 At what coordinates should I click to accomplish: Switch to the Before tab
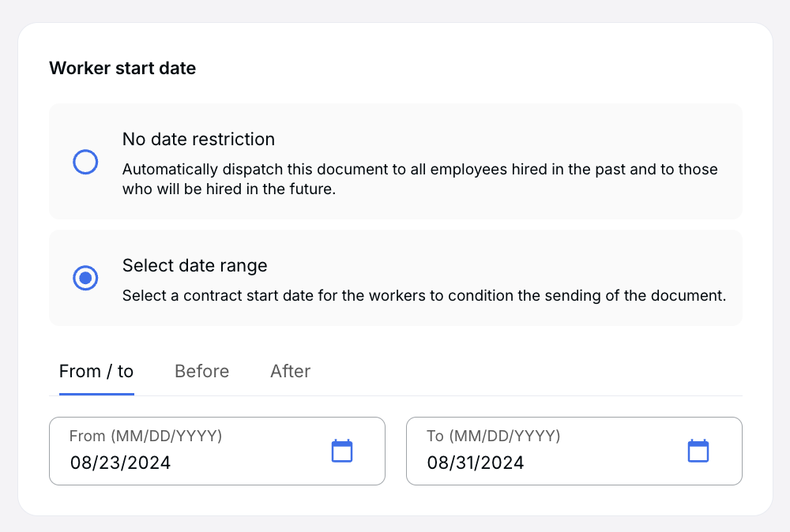click(201, 371)
